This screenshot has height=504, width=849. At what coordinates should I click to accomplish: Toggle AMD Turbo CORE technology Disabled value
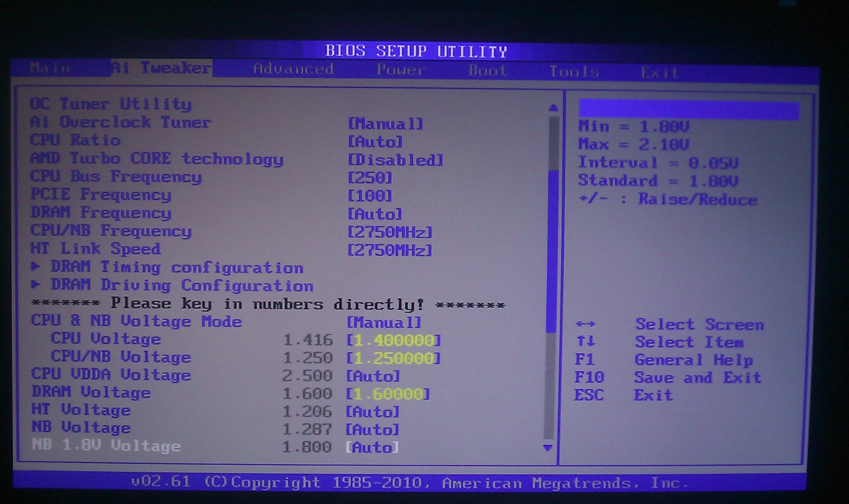click(x=395, y=160)
